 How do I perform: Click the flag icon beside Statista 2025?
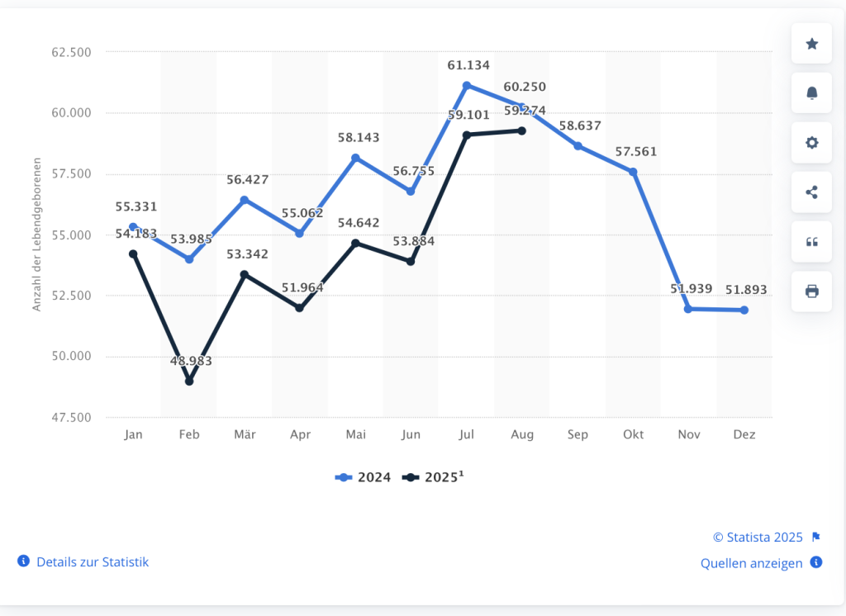pos(815,537)
